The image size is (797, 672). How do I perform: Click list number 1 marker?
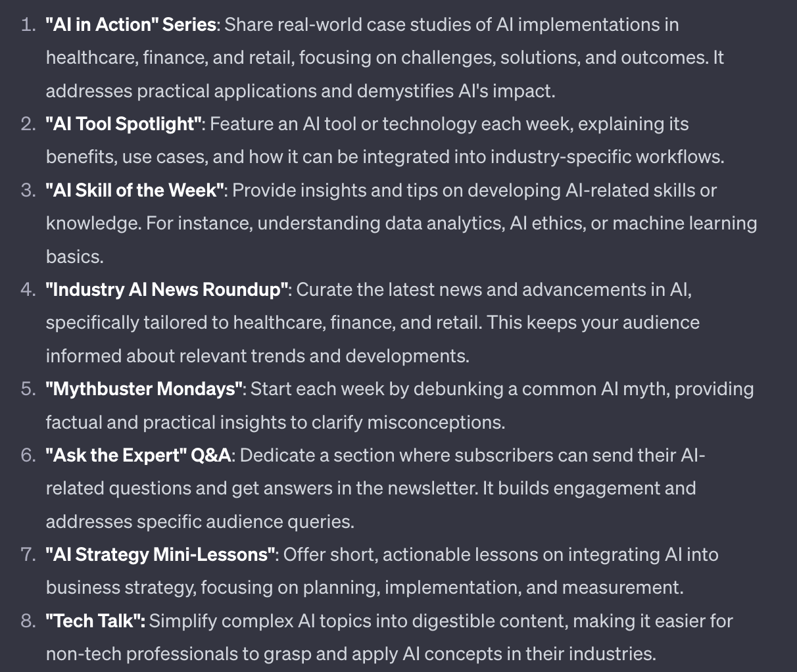[28, 25]
